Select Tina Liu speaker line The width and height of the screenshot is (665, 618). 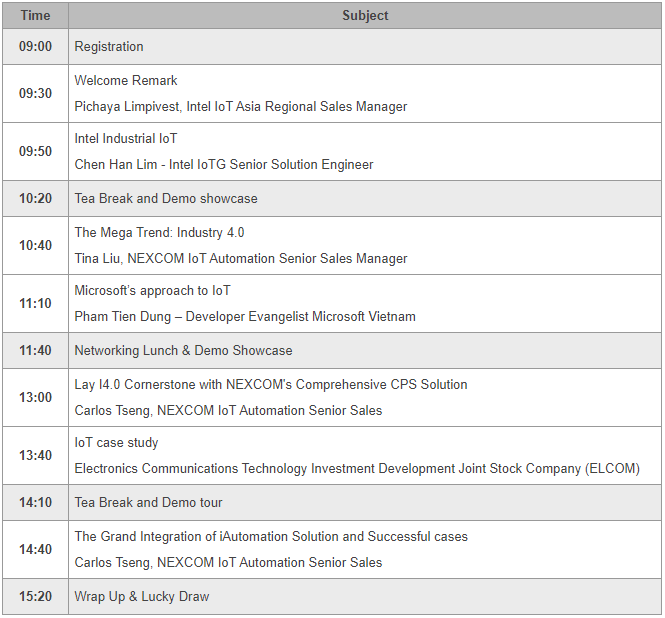[x=241, y=259]
